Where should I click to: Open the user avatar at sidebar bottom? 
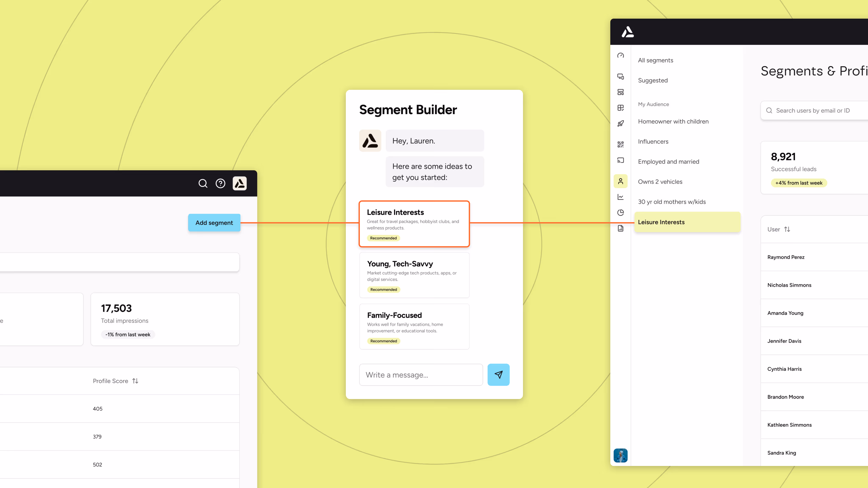pos(620,455)
